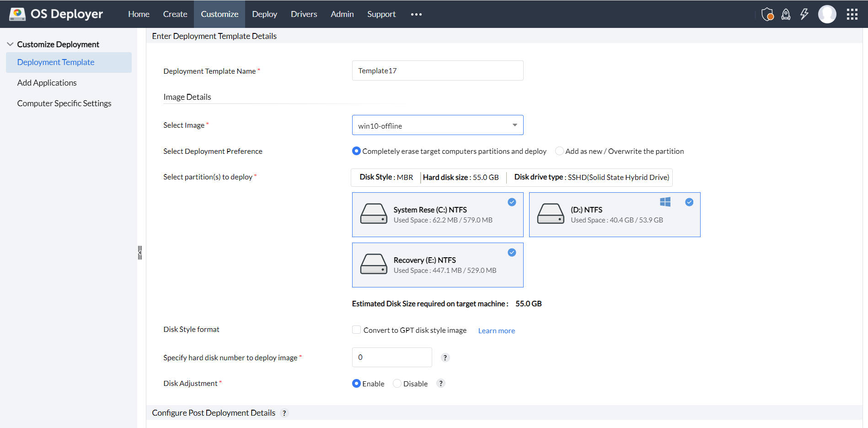
Task: Deselect the Recovery (E:) NTFS partition
Action: coord(511,252)
